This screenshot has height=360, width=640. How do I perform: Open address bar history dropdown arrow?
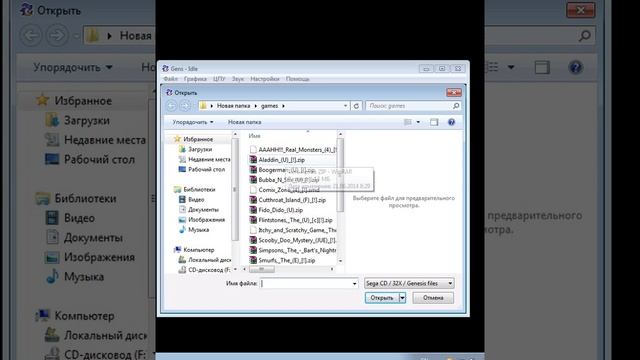pyautogui.click(x=345, y=106)
